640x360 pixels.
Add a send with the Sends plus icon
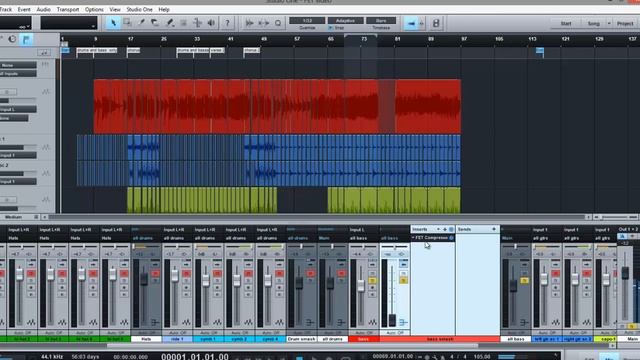[x=493, y=229]
